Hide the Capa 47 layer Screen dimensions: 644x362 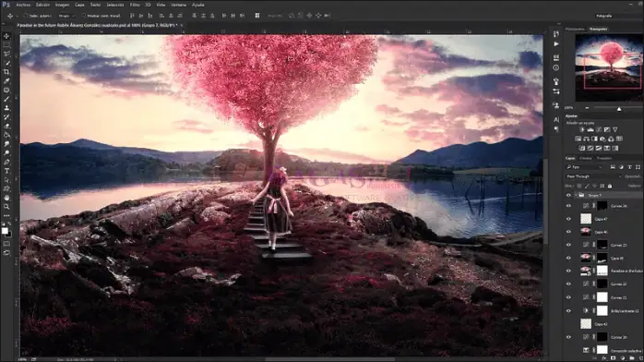click(x=569, y=219)
